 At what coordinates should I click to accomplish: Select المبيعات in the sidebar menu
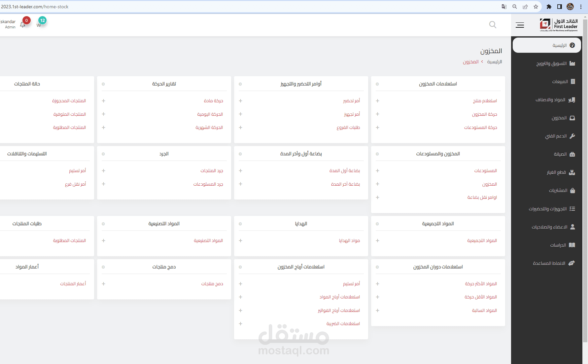click(560, 81)
